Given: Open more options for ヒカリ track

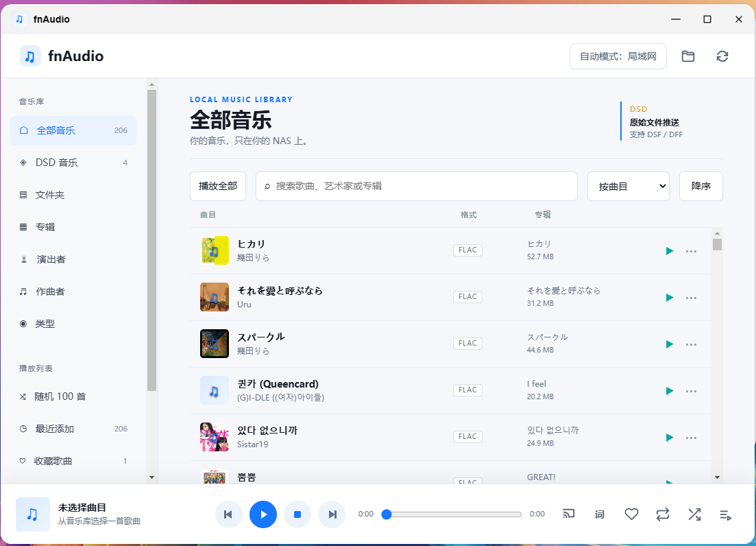Looking at the screenshot, I should (691, 251).
